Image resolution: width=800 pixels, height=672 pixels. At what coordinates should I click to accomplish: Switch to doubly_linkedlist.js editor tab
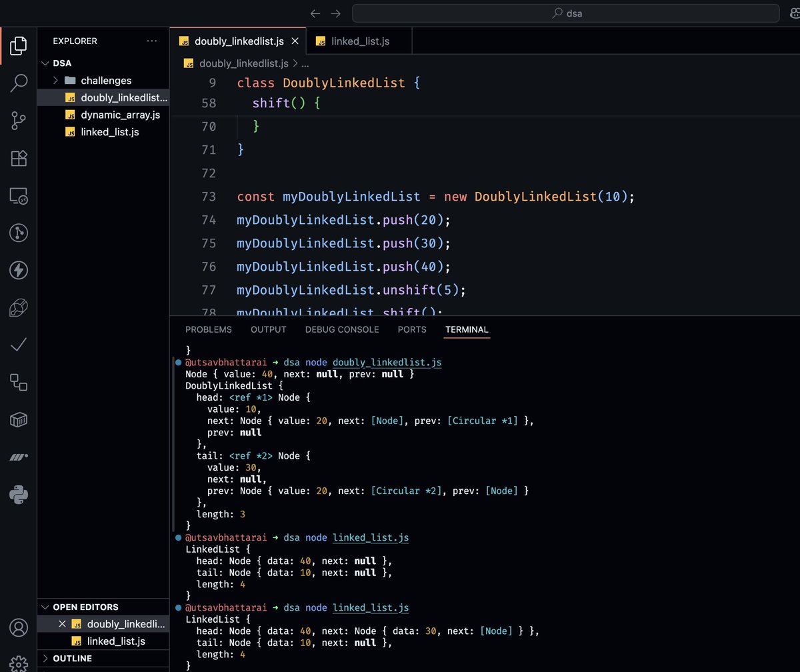tap(238, 41)
